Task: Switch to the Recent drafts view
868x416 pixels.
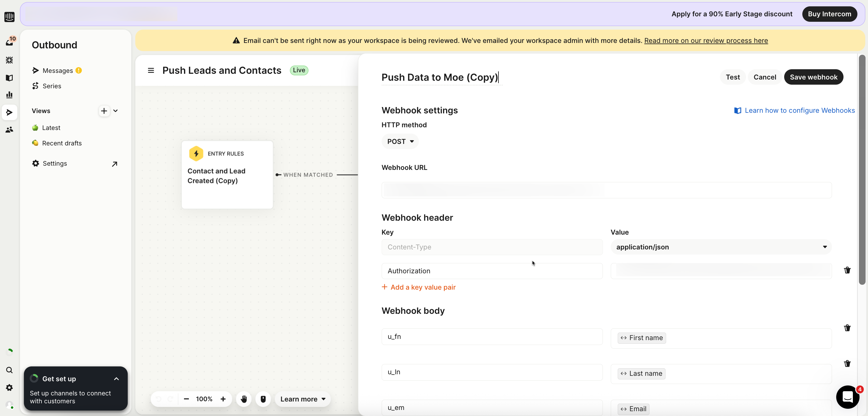Action: tap(62, 143)
